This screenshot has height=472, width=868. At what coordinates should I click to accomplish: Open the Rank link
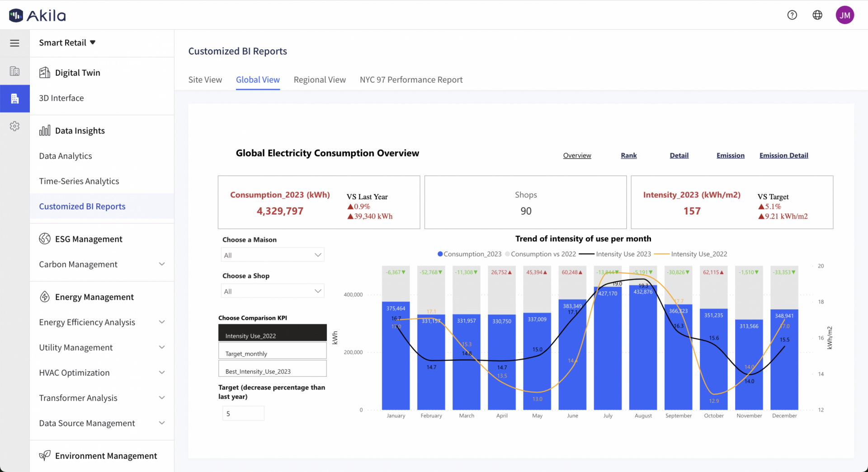tap(628, 155)
